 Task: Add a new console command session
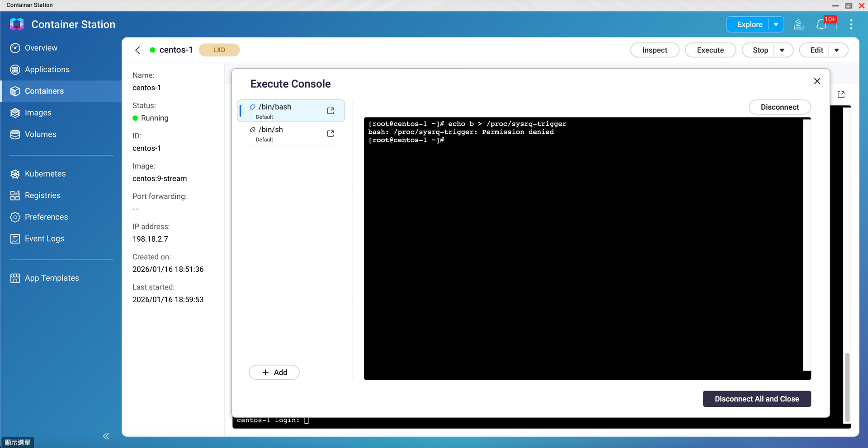[274, 372]
